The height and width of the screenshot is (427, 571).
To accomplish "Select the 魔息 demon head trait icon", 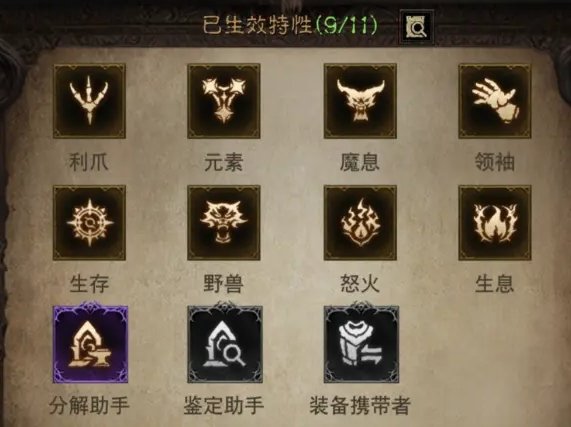I will pyautogui.click(x=360, y=101).
